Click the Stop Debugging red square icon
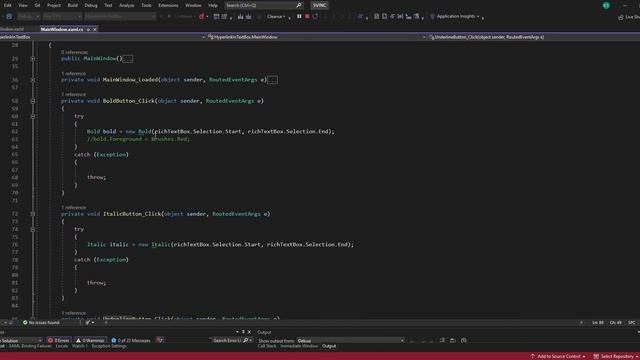Viewport: 640px width, 360px height. [307, 16]
